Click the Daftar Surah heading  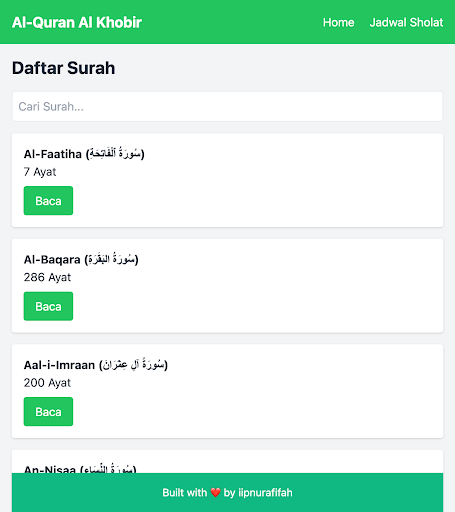(x=64, y=68)
